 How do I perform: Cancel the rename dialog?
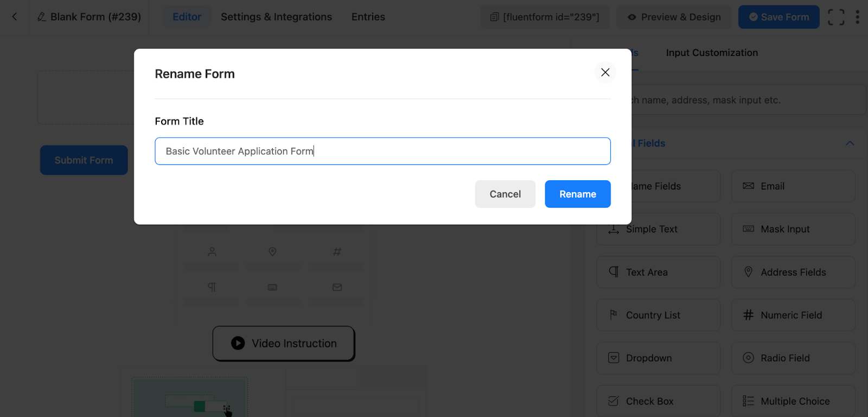[x=505, y=194]
